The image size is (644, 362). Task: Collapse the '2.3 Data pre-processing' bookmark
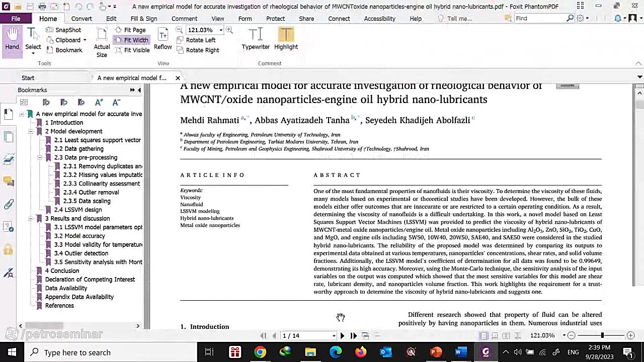coord(40,158)
